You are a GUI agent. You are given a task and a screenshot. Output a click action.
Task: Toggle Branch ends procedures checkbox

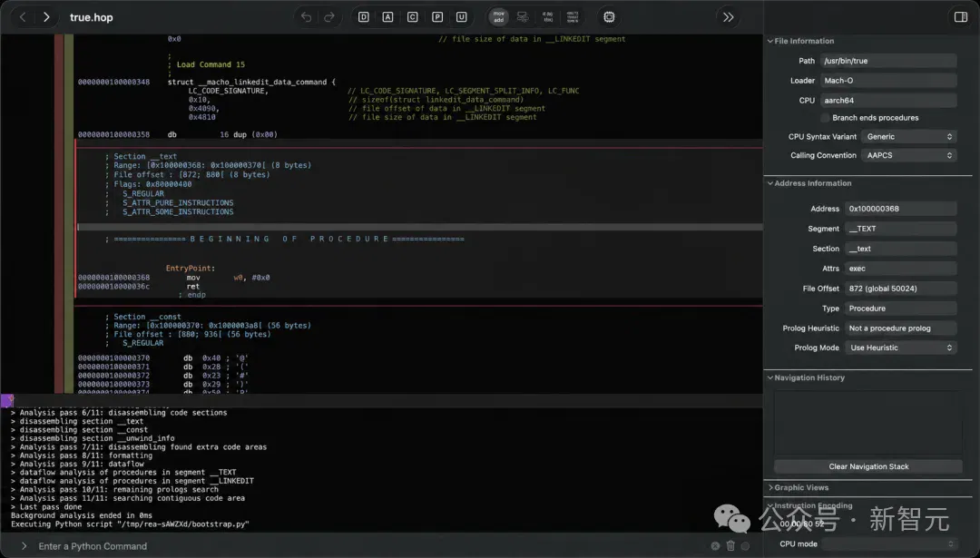click(825, 117)
